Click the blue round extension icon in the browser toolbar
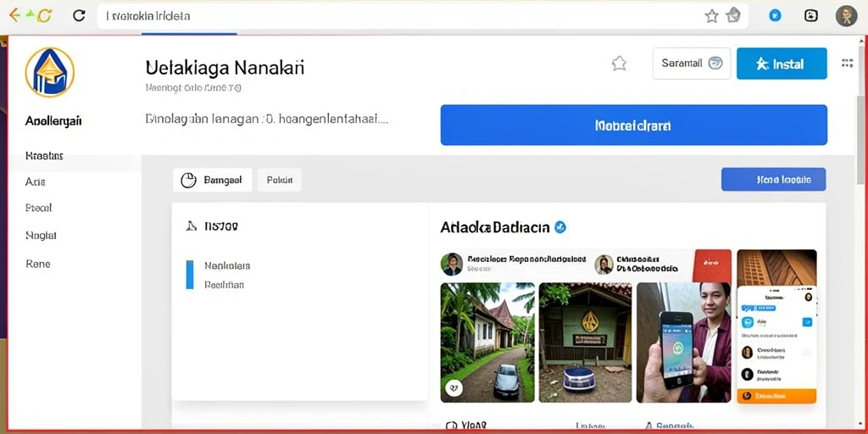The image size is (868, 434). click(x=776, y=15)
